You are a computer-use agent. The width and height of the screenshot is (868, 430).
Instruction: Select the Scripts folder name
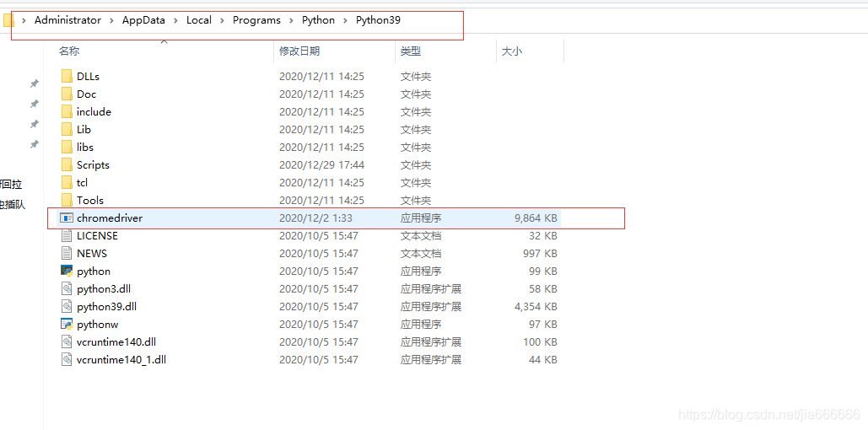pos(93,165)
